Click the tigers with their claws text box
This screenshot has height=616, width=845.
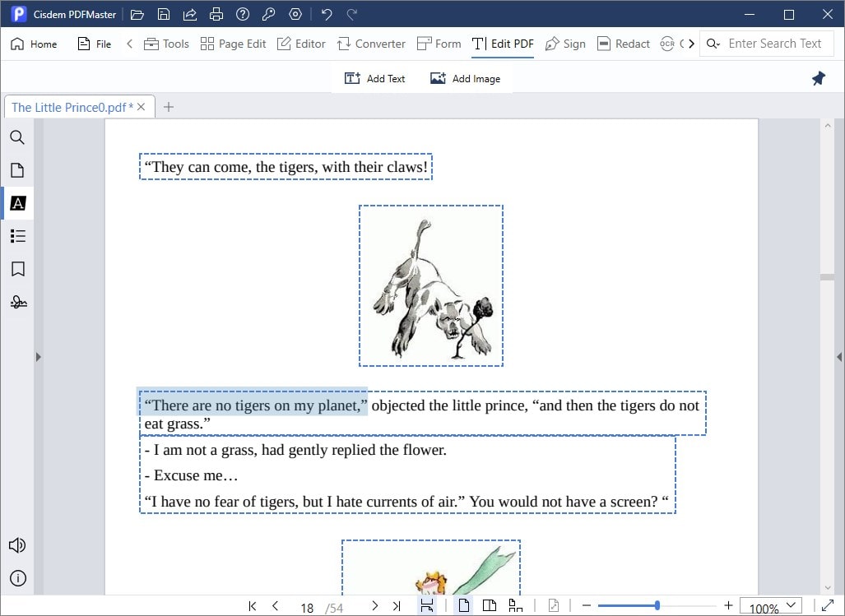tap(286, 167)
